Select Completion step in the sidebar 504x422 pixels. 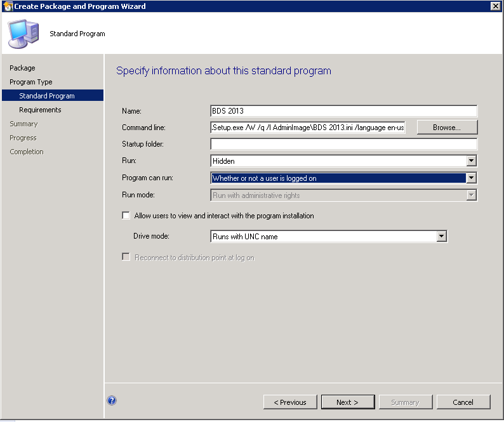(x=27, y=152)
